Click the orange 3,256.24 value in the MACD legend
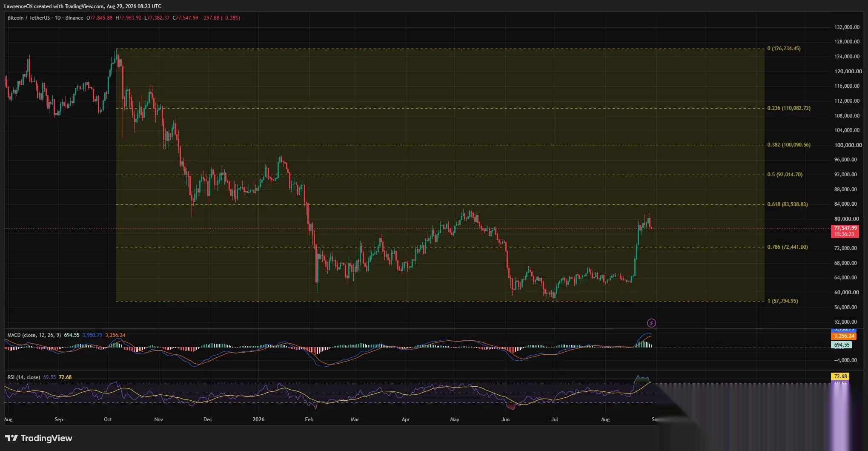This screenshot has height=451, width=868. coord(115,335)
